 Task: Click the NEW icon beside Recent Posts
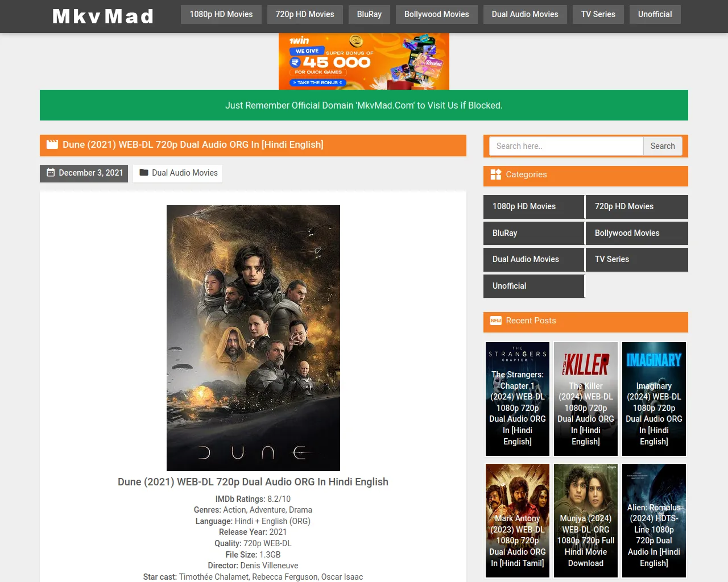(x=496, y=321)
